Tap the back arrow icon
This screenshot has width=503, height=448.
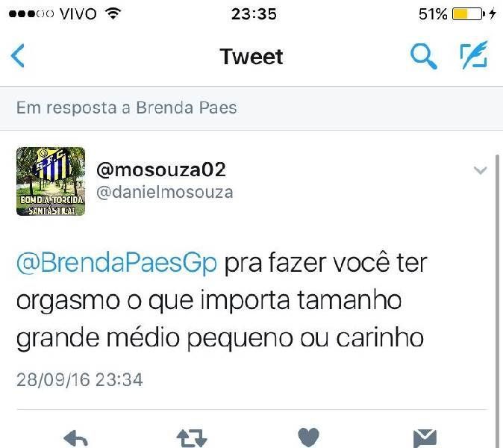[x=17, y=56]
